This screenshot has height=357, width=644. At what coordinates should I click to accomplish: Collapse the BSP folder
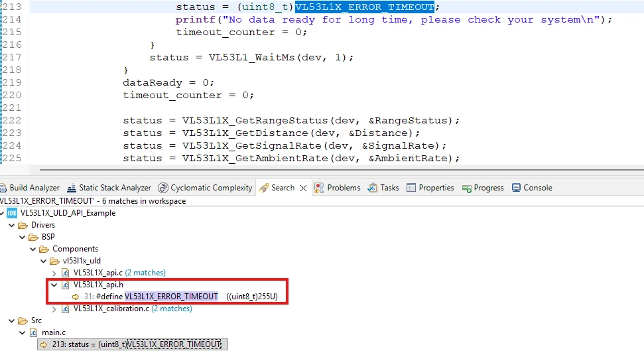coord(23,237)
